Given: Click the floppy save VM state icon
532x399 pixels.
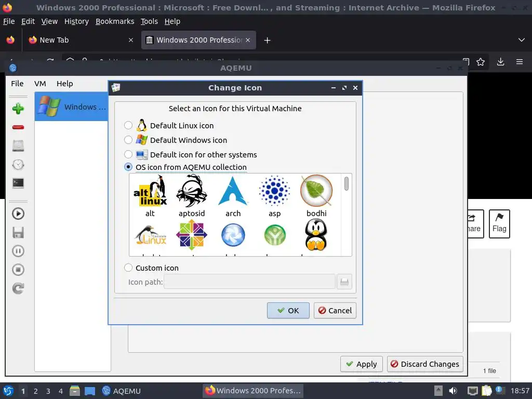Looking at the screenshot, I should click(18, 232).
